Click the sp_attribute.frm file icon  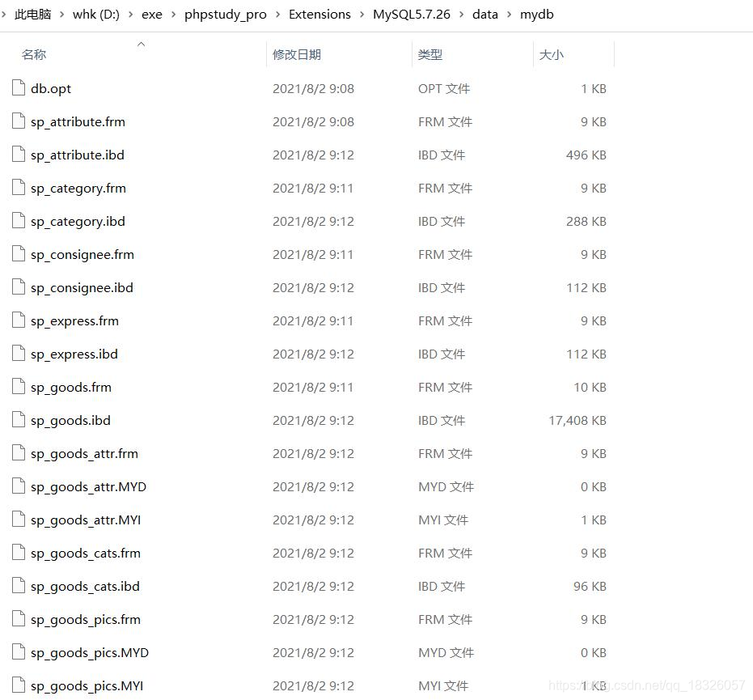point(19,121)
